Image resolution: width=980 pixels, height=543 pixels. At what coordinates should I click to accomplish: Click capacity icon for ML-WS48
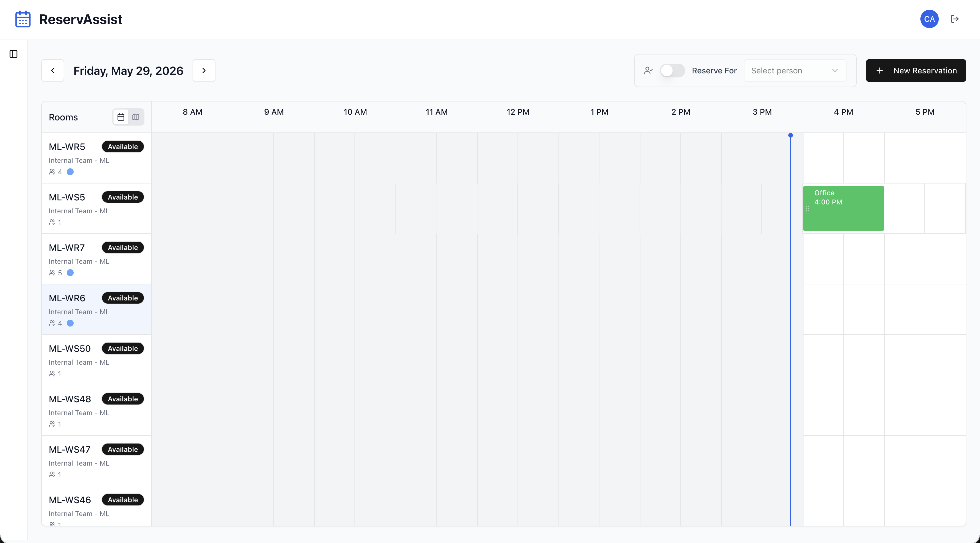(x=52, y=424)
